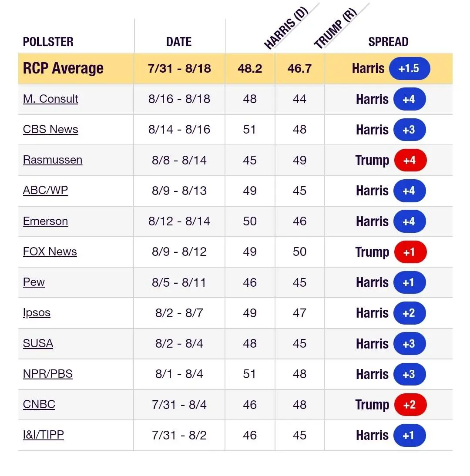
Task: Open the CNBC poll link
Action: click(39, 404)
